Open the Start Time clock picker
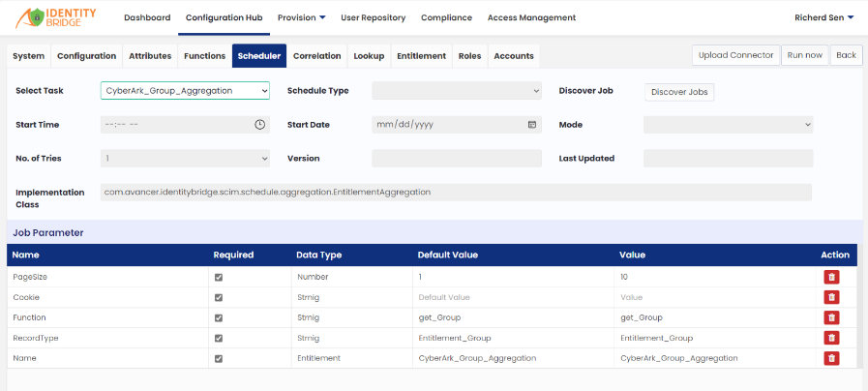The image size is (868, 391). click(259, 125)
